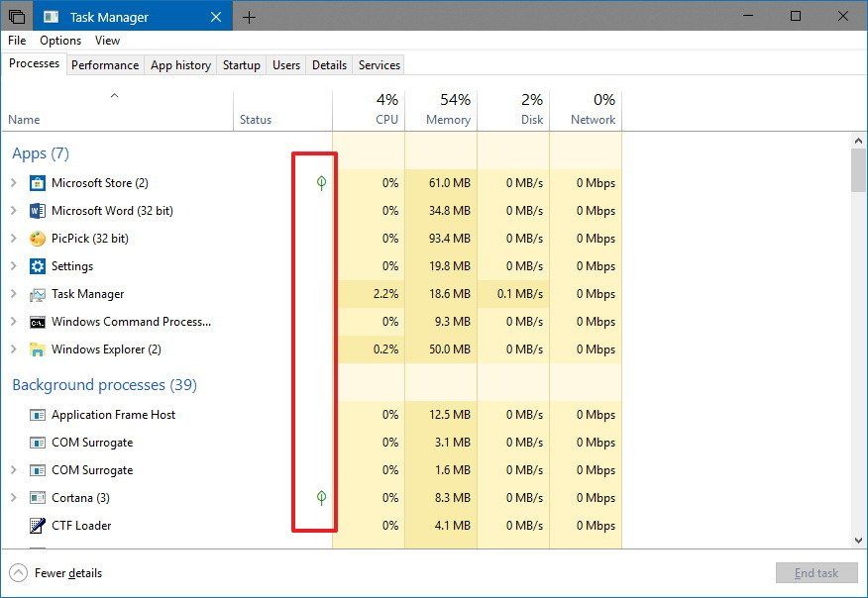Image resolution: width=868 pixels, height=598 pixels.
Task: Switch to the Performance tab
Action: tap(105, 64)
